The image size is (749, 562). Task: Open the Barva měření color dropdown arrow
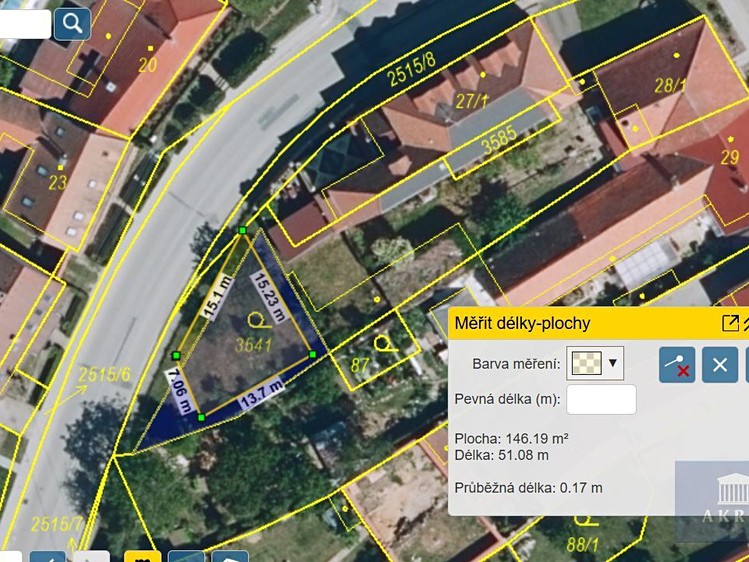click(x=613, y=363)
